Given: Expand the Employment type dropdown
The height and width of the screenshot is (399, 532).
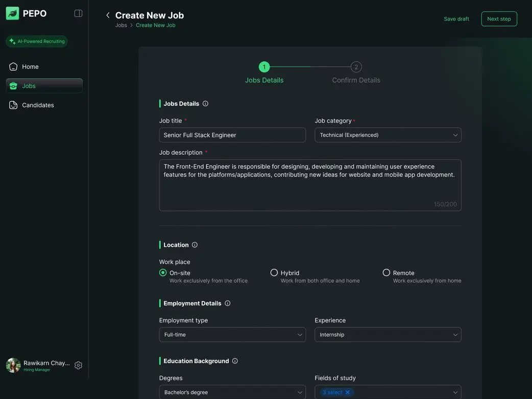Looking at the screenshot, I should [x=232, y=335].
